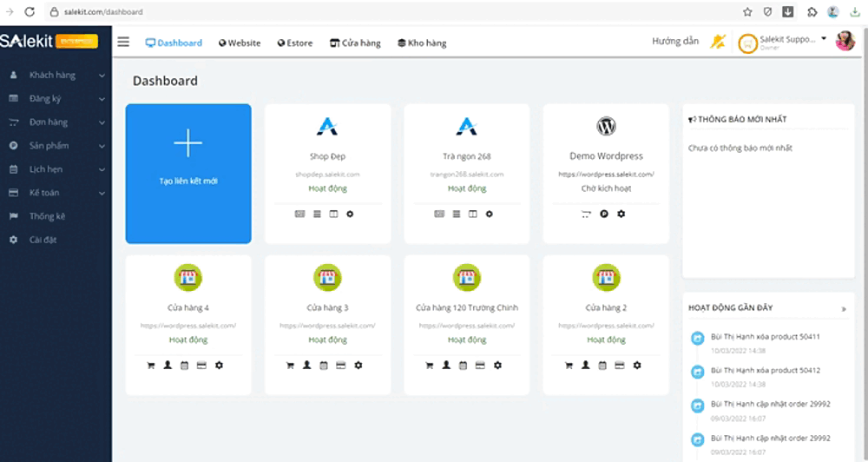Open the hamburger menu in top bar
This screenshot has height=462, width=868.
[123, 42]
